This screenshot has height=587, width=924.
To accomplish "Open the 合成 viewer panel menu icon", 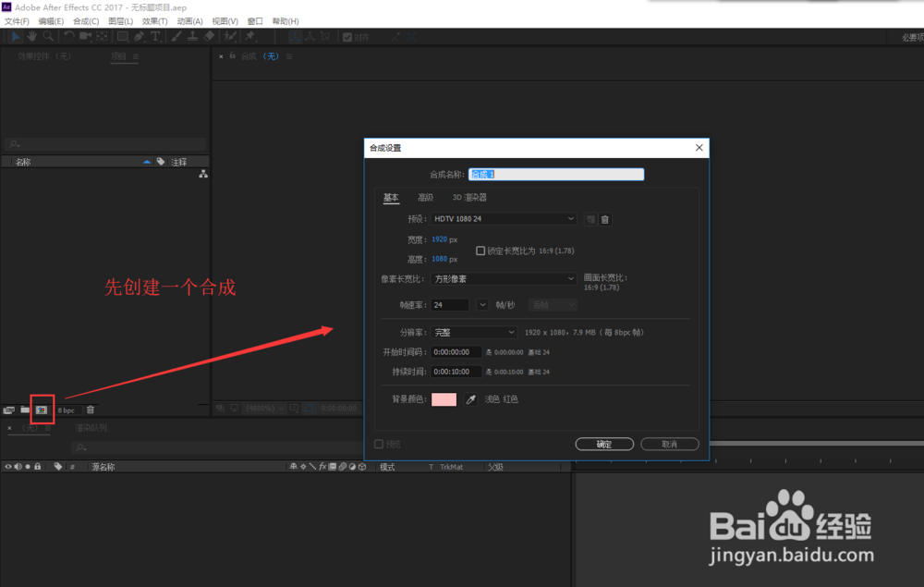I will [289, 56].
